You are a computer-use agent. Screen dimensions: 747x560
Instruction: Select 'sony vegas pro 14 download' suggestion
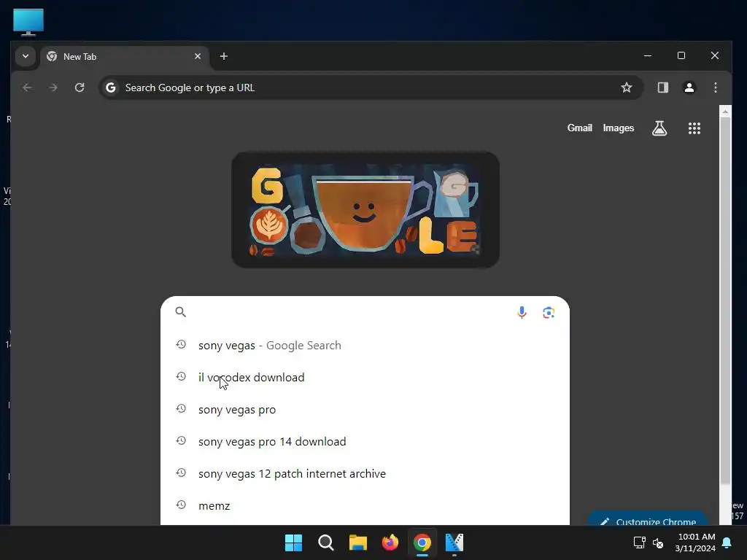[x=365, y=441]
